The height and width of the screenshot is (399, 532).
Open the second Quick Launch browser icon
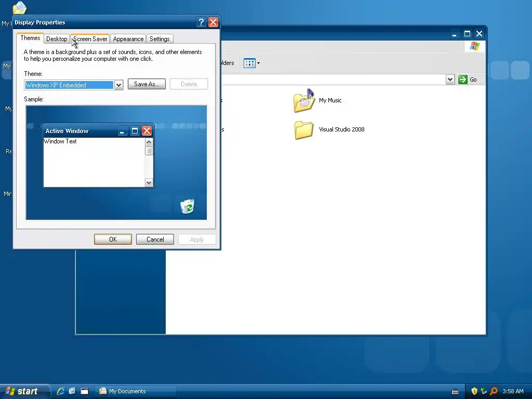[x=72, y=391]
